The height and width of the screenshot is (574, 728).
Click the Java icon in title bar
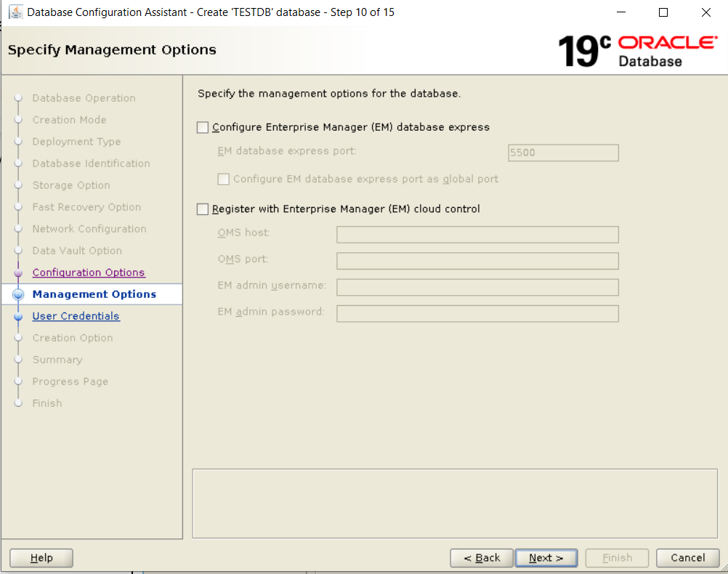(15, 12)
